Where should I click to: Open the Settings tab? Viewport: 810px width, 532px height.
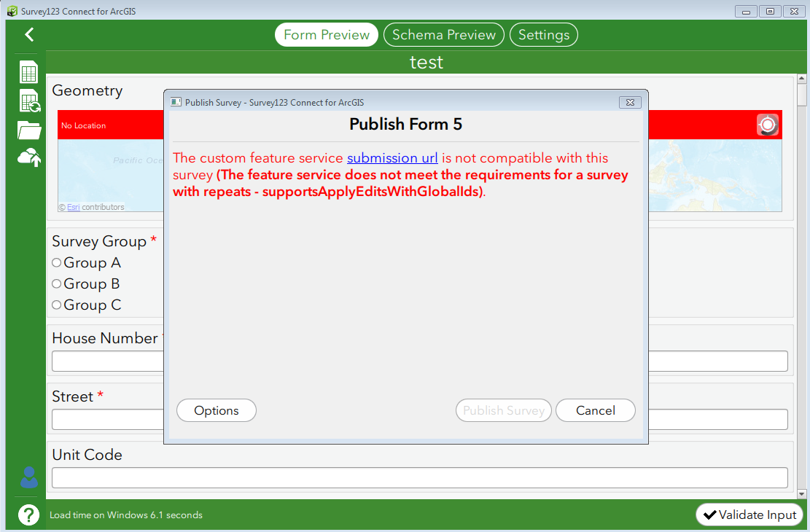(544, 34)
